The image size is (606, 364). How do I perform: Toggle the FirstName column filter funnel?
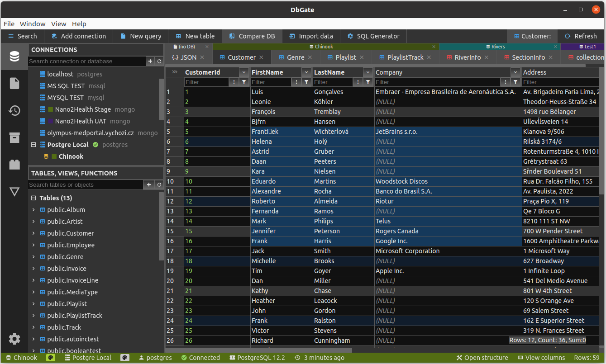click(306, 82)
